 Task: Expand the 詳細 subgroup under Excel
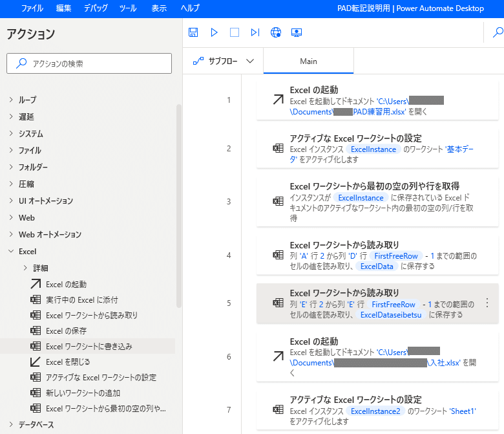click(x=25, y=268)
